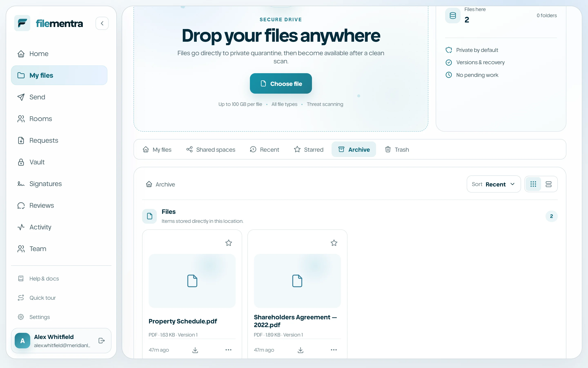Open more options for Shareholders Agreement — 2022.pdf
588x368 pixels.
pos(334,350)
